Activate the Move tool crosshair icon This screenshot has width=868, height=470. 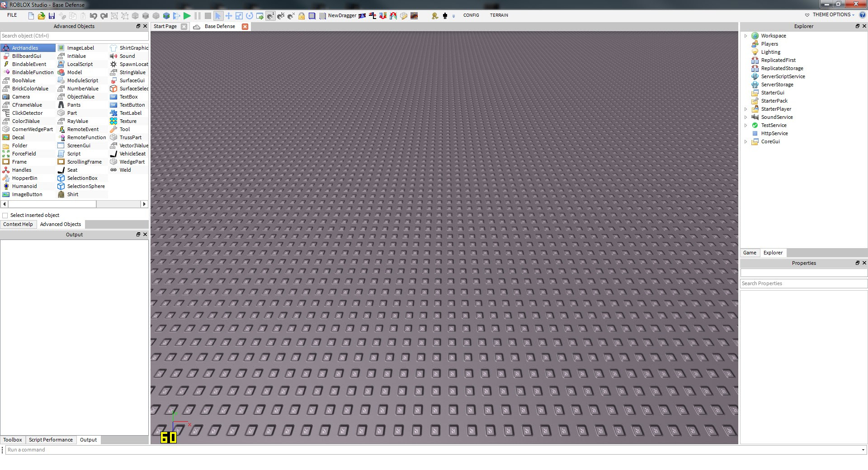click(228, 16)
